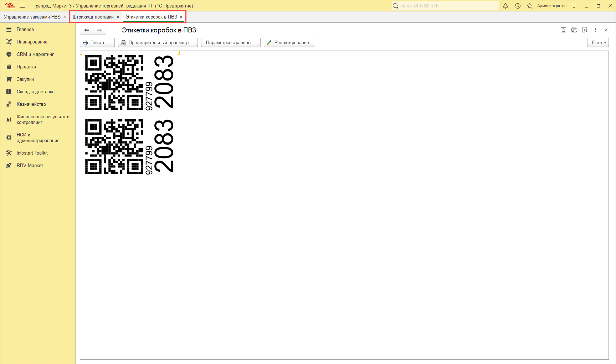The height and width of the screenshot is (364, 616).
Task: Close the Штрихкод поставки tab
Action: pyautogui.click(x=118, y=17)
